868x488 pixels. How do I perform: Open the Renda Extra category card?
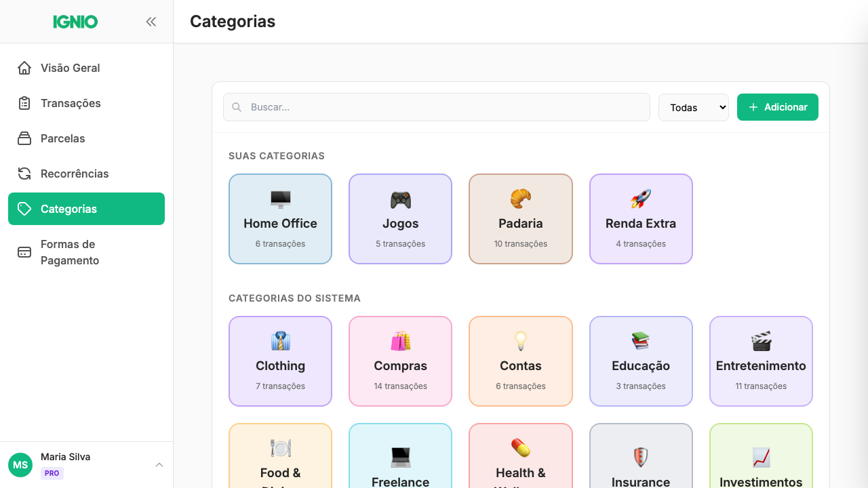tap(640, 218)
